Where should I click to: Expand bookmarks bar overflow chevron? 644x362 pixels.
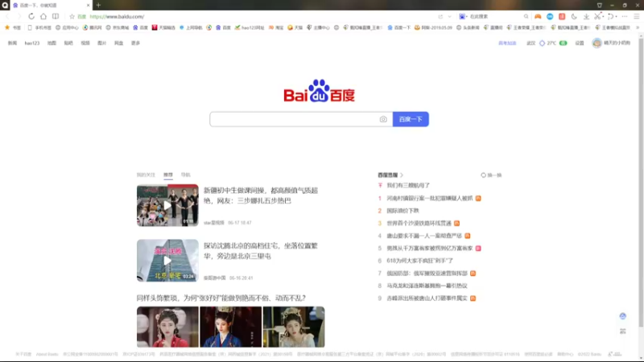tap(638, 27)
